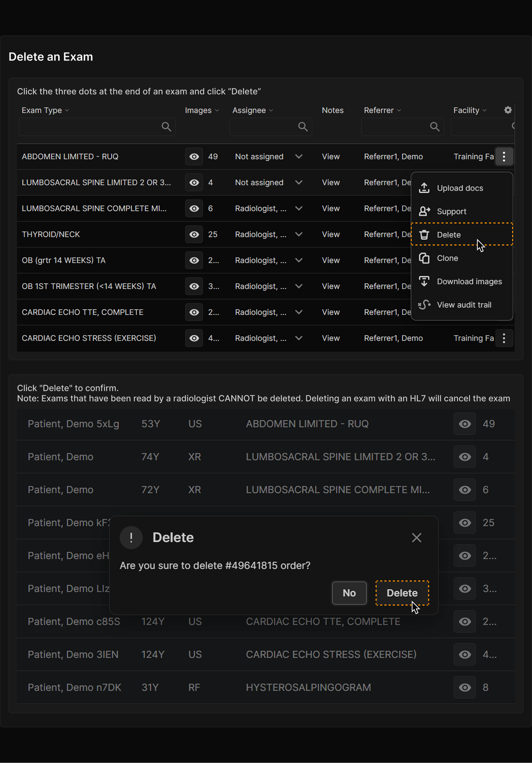This screenshot has width=532, height=763.
Task: Focus the Referrer search field
Action: (402, 127)
